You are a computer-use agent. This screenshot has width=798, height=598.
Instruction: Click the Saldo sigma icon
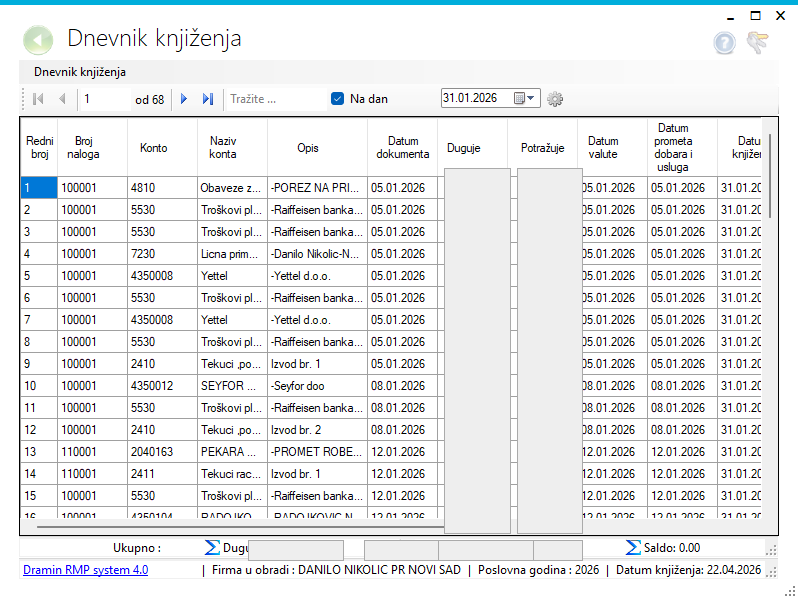(633, 548)
